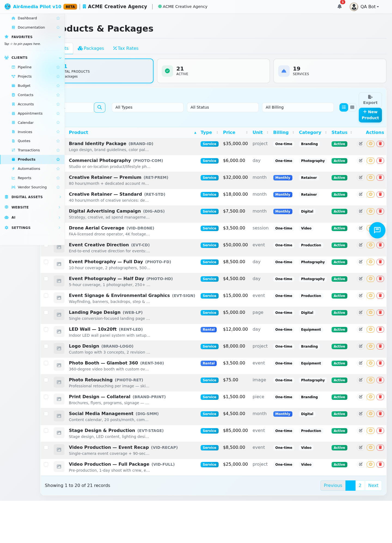
Task: Pin Dashboard with its star icon
Action: 58,18
